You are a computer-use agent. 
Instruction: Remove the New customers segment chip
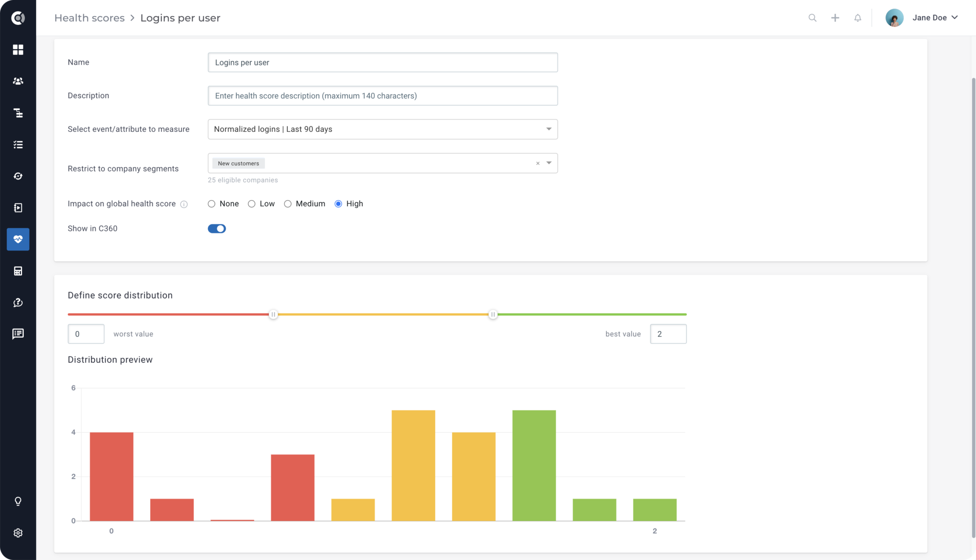click(538, 163)
